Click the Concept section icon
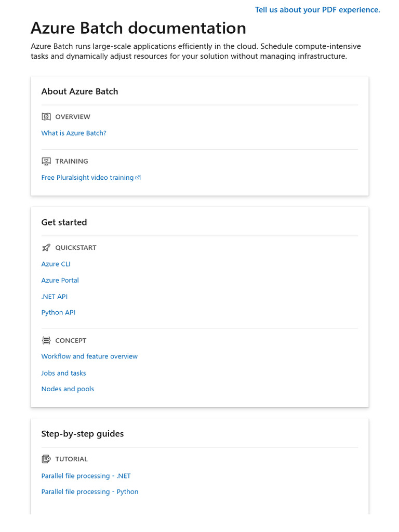This screenshot has width=399, height=532. pyautogui.click(x=46, y=341)
